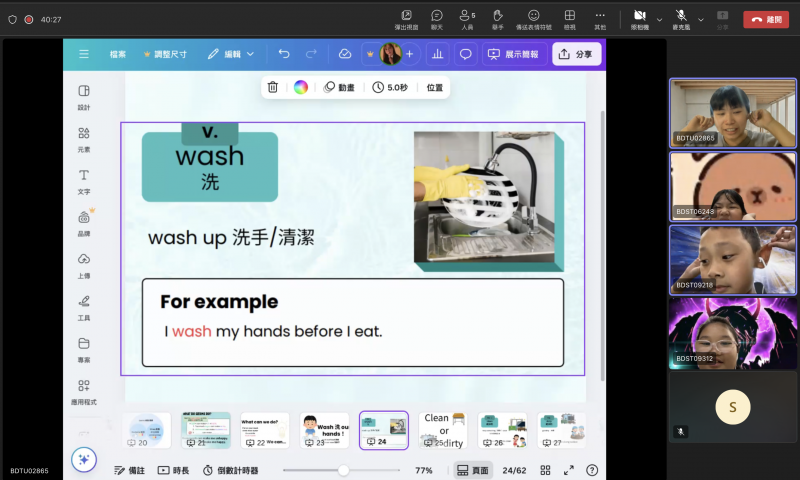Viewport: 800px width, 480px height.
Task: Open the Canva File menu
Action: click(117, 54)
